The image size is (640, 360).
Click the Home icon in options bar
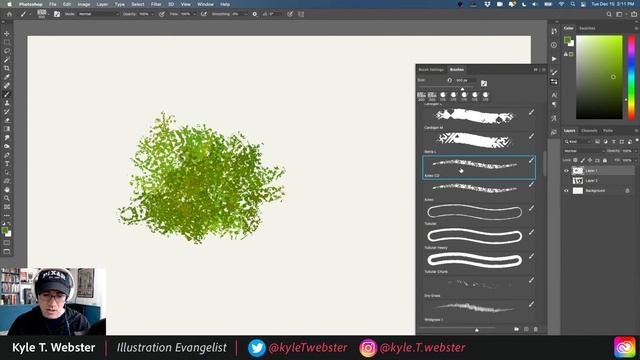[x=9, y=14]
